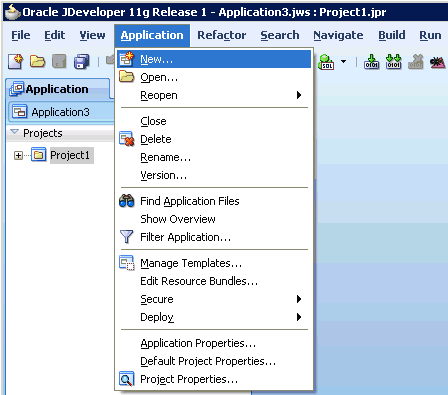This screenshot has height=395, width=448.
Task: Choose New... from the Application menu
Action: tap(214, 59)
